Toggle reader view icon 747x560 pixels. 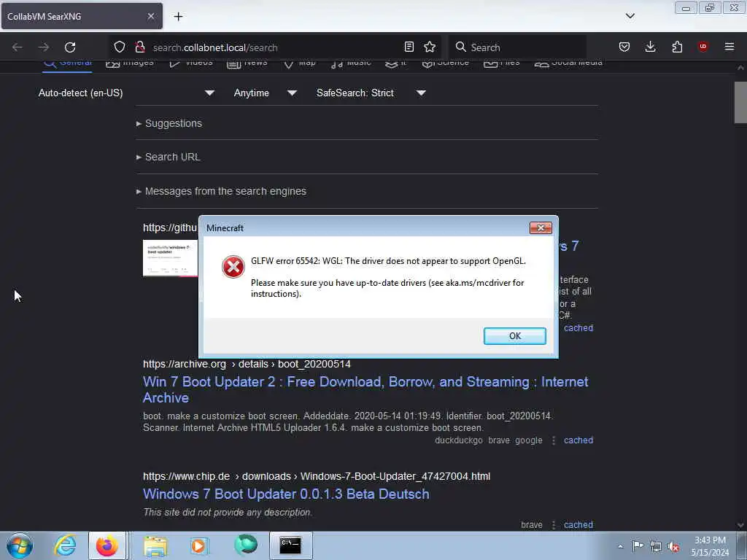coord(409,47)
